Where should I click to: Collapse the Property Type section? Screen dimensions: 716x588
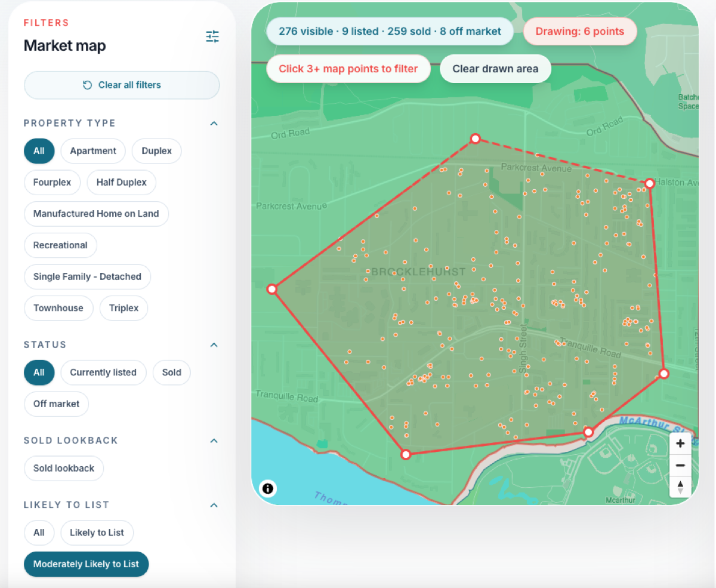(214, 123)
